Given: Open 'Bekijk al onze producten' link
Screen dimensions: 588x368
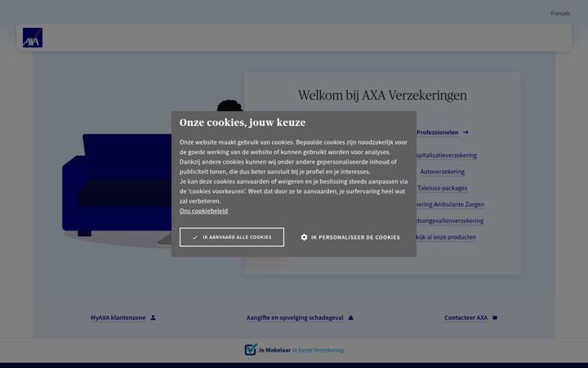Looking at the screenshot, I should coord(446,237).
